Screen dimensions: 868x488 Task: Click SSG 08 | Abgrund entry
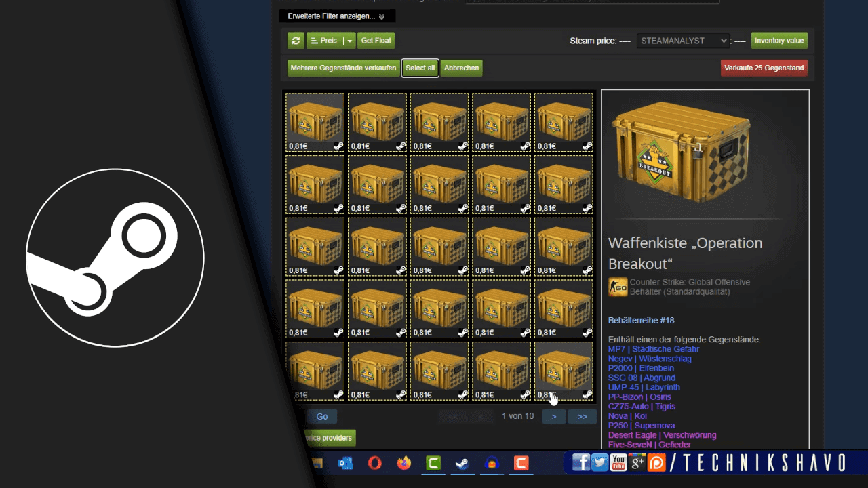coord(642,378)
